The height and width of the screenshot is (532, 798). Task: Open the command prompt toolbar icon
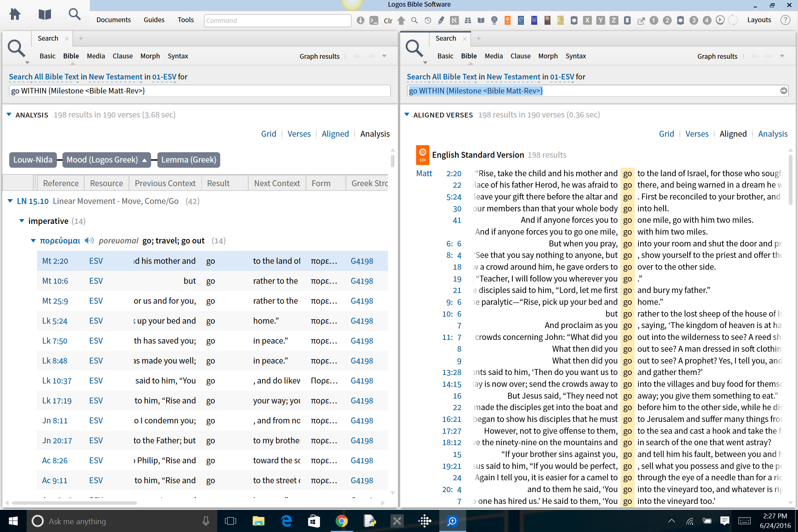[374, 20]
